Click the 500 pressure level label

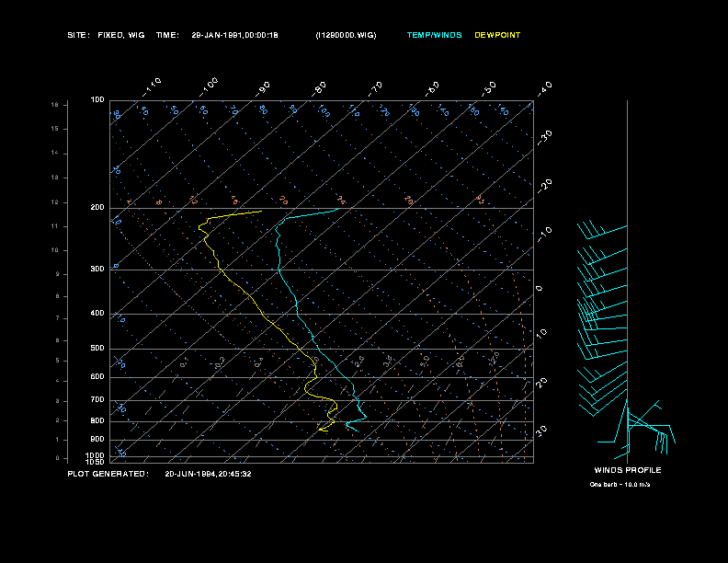click(x=97, y=348)
